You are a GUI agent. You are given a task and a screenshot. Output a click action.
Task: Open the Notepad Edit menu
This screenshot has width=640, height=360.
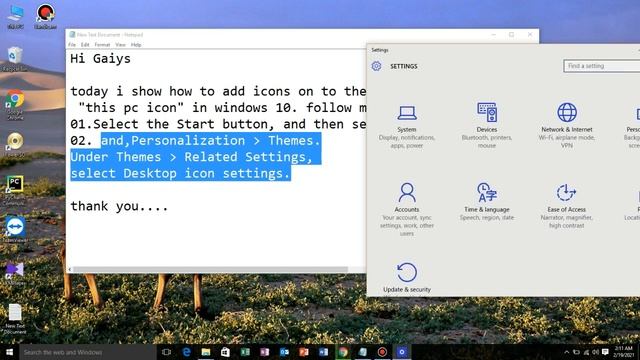85,44
